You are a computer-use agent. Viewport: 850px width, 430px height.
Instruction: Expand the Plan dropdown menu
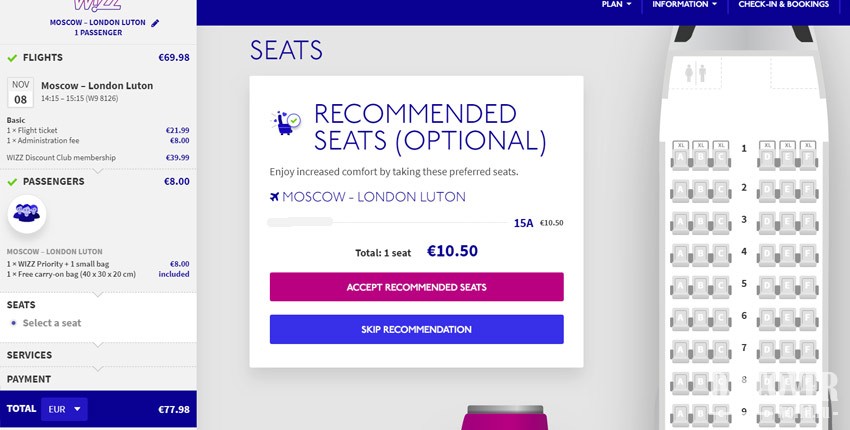tap(616, 5)
